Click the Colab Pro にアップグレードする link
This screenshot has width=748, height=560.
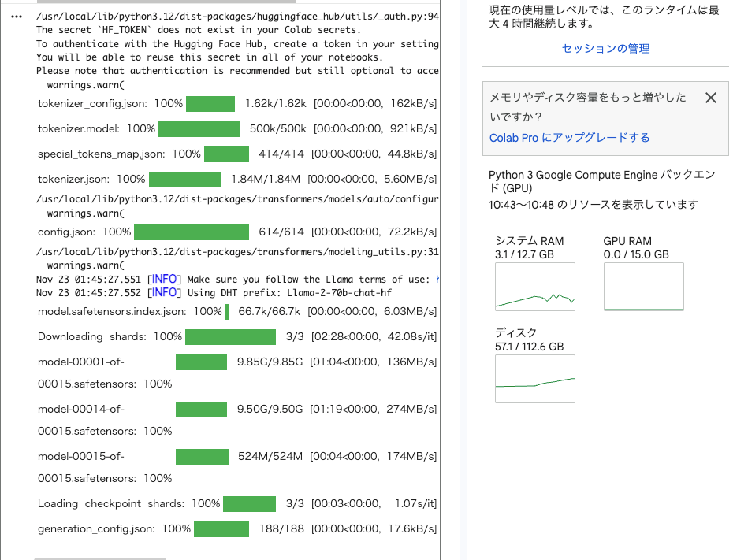[x=569, y=138]
